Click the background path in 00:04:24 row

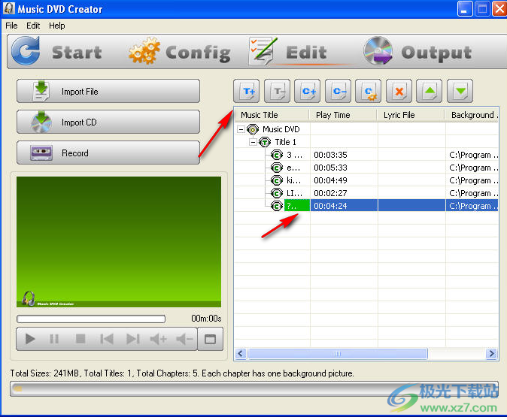click(472, 206)
